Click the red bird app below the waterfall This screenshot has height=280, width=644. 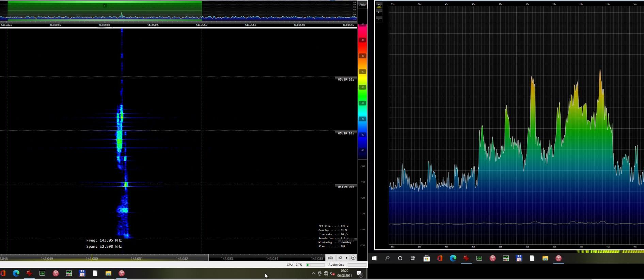[29, 273]
